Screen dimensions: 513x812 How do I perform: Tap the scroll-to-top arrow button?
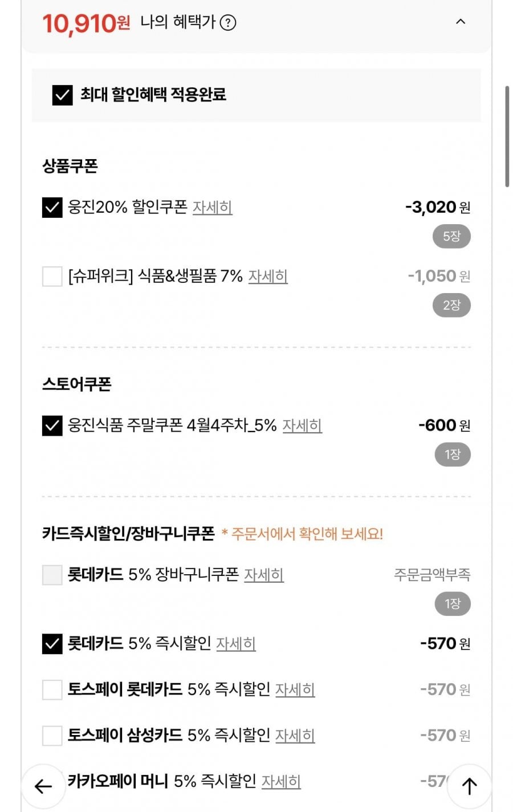(x=469, y=786)
